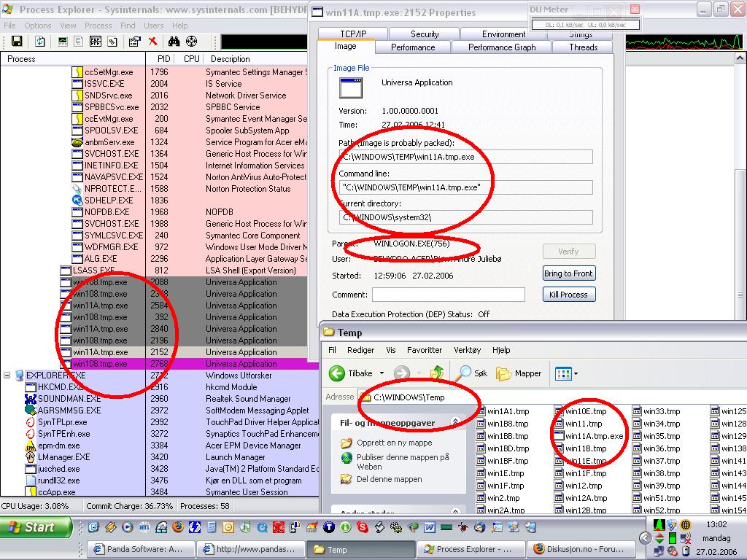Click the Refresh Now toolbar icon
Image resolution: width=747 pixels, height=560 pixels.
[x=40, y=42]
